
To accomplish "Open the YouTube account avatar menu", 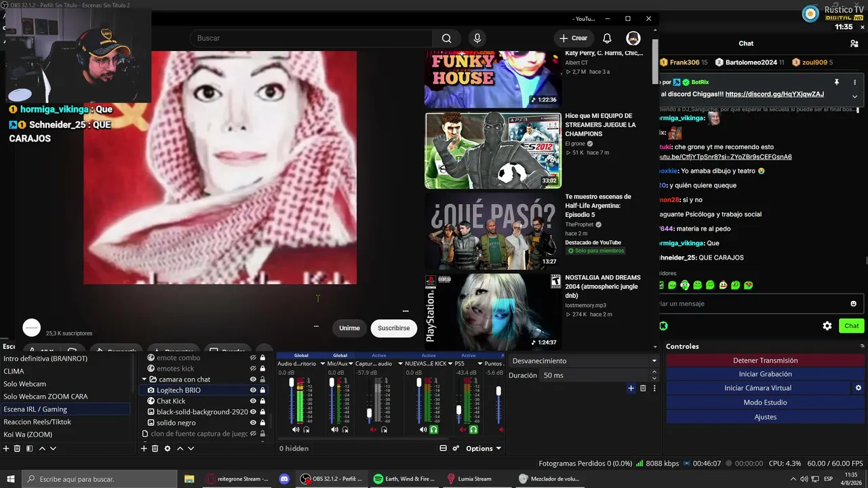I will pos(633,39).
